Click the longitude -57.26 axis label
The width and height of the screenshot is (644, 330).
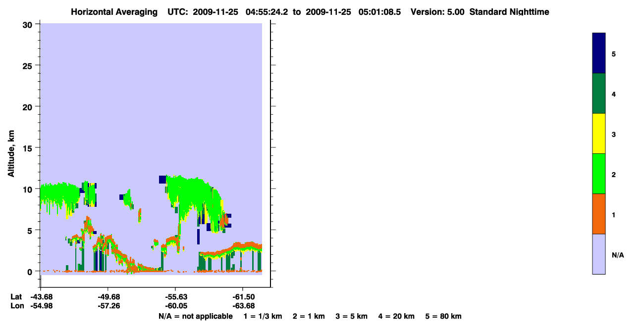(x=107, y=306)
